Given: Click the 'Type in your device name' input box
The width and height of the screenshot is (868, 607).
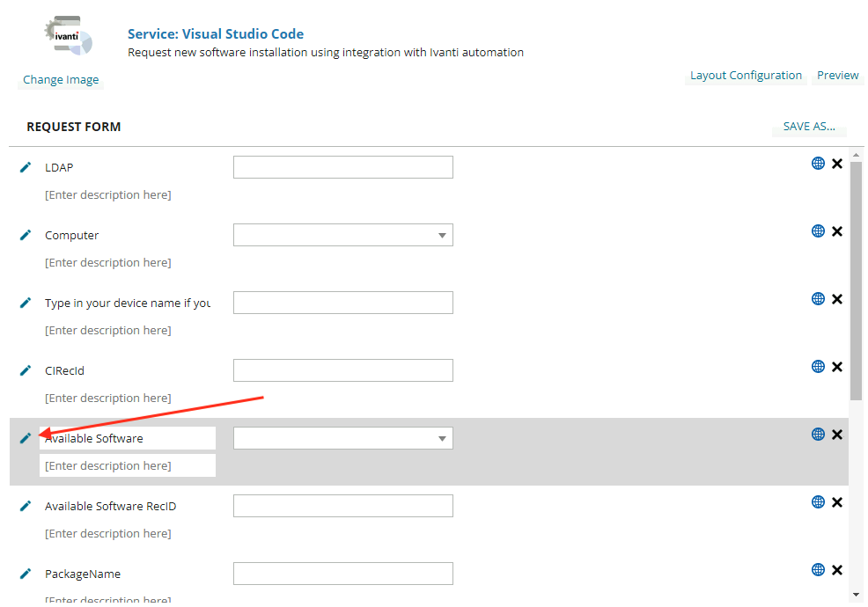Looking at the screenshot, I should tap(343, 303).
